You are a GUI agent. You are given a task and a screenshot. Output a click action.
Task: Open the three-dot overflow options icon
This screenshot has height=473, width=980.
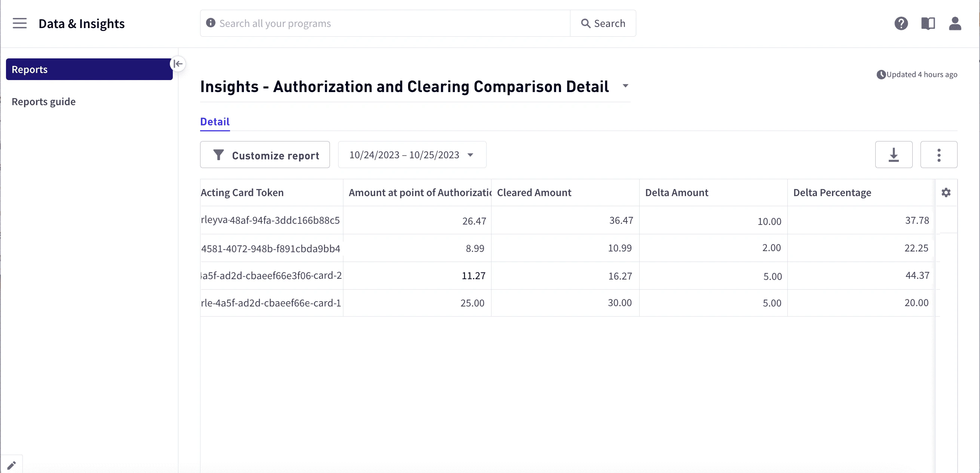(938, 155)
